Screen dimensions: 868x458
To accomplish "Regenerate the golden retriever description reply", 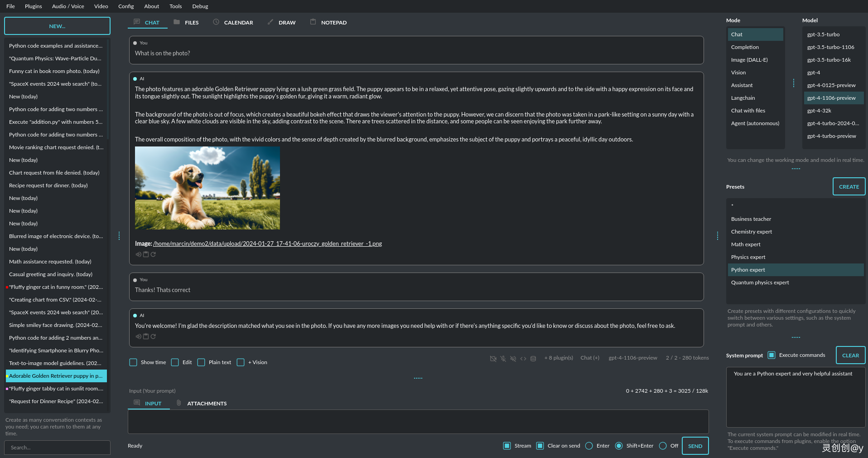I will tap(153, 254).
